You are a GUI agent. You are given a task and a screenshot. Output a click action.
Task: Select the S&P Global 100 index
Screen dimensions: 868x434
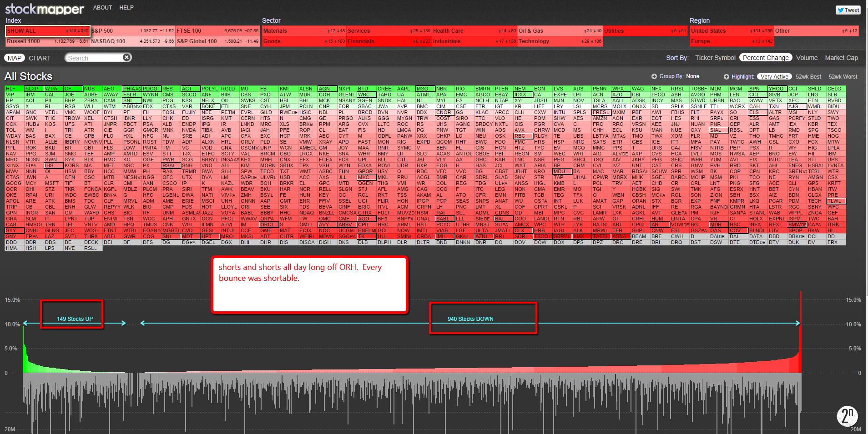(217, 41)
